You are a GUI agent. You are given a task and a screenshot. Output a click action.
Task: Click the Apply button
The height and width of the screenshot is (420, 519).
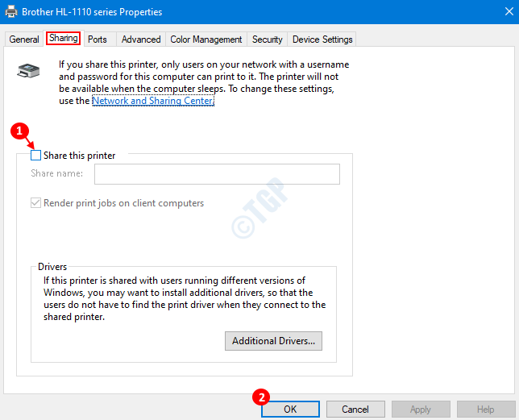point(421,410)
